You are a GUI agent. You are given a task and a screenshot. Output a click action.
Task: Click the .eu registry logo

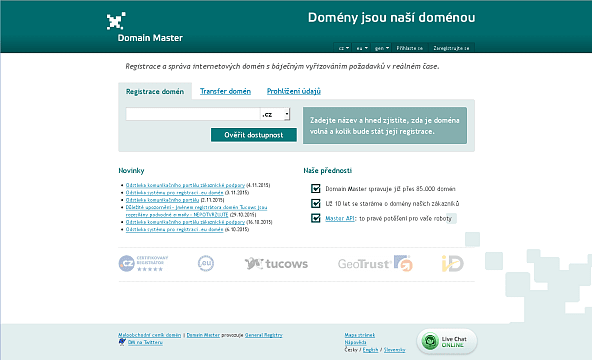pyautogui.click(x=206, y=263)
